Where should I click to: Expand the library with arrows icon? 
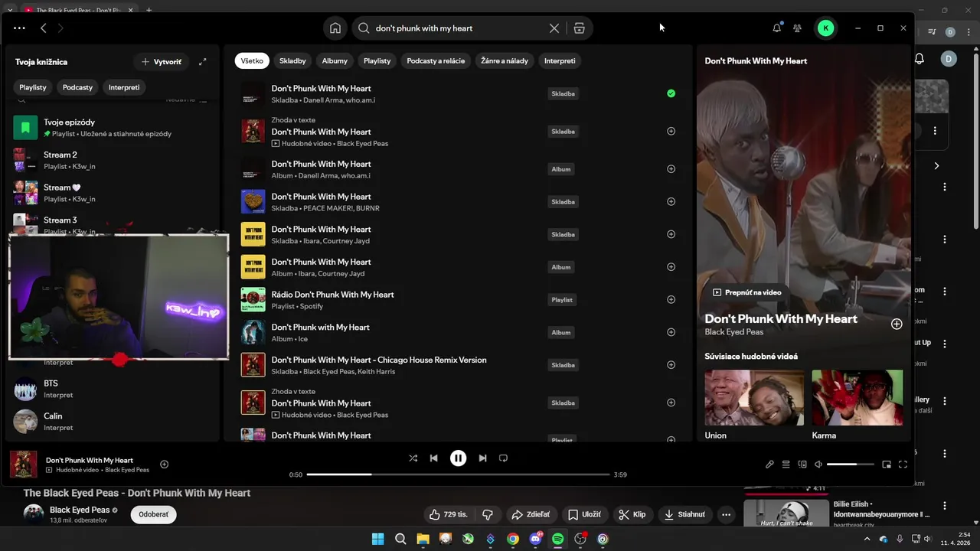[x=203, y=62]
